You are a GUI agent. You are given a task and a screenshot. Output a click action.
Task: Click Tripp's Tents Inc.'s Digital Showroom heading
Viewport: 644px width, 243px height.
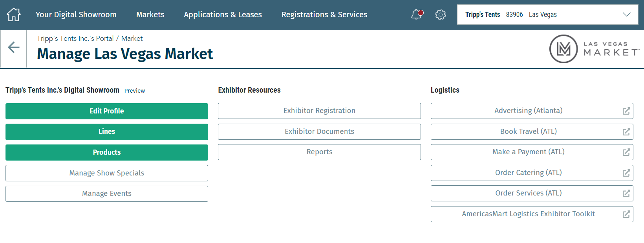[x=62, y=90]
